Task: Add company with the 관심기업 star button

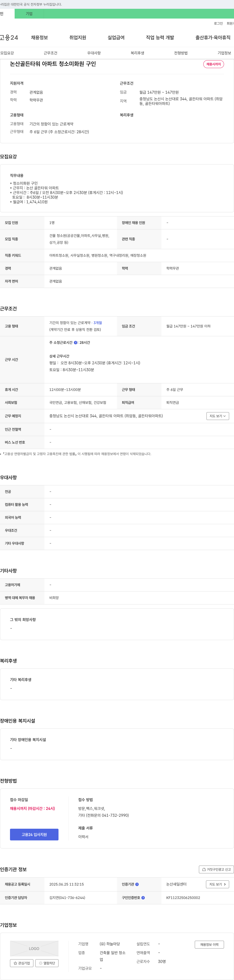Action: pyautogui.click(x=21, y=963)
